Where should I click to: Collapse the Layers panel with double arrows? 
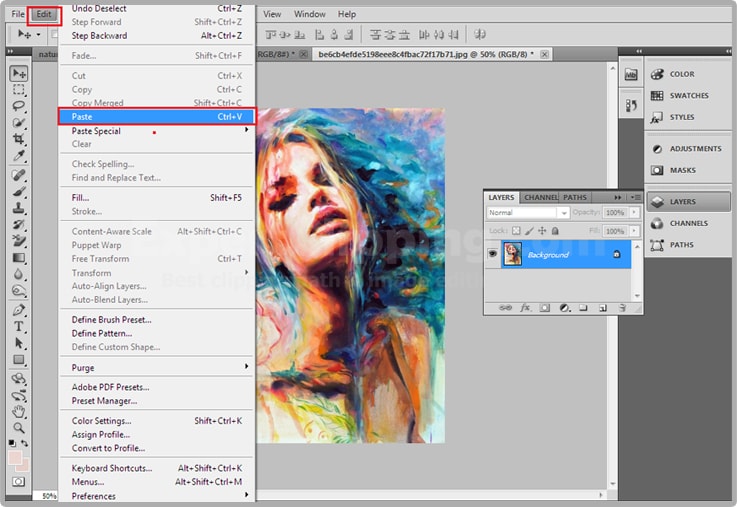[x=618, y=197]
